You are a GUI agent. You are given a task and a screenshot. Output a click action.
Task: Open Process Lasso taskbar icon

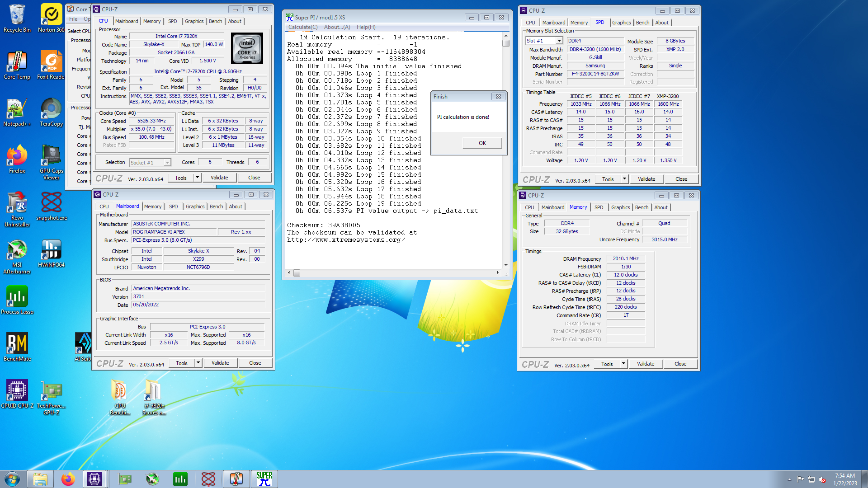point(180,479)
